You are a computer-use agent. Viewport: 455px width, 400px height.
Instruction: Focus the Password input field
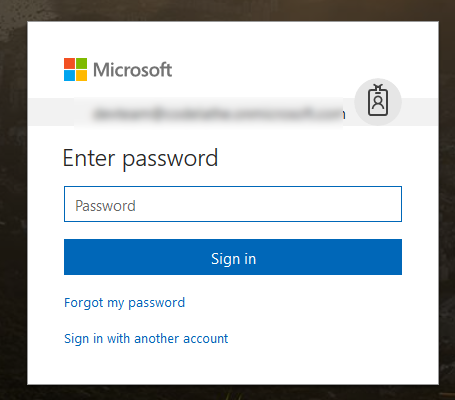(x=233, y=204)
